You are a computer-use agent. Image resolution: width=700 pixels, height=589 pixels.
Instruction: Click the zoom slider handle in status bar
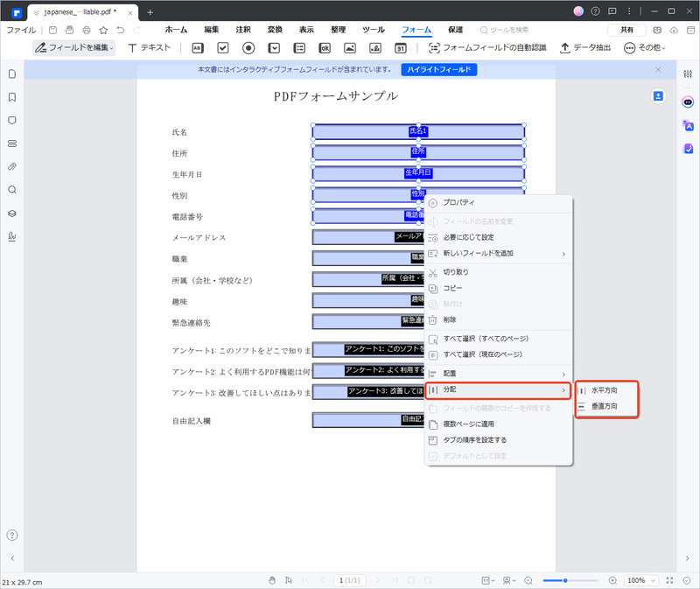click(x=565, y=580)
